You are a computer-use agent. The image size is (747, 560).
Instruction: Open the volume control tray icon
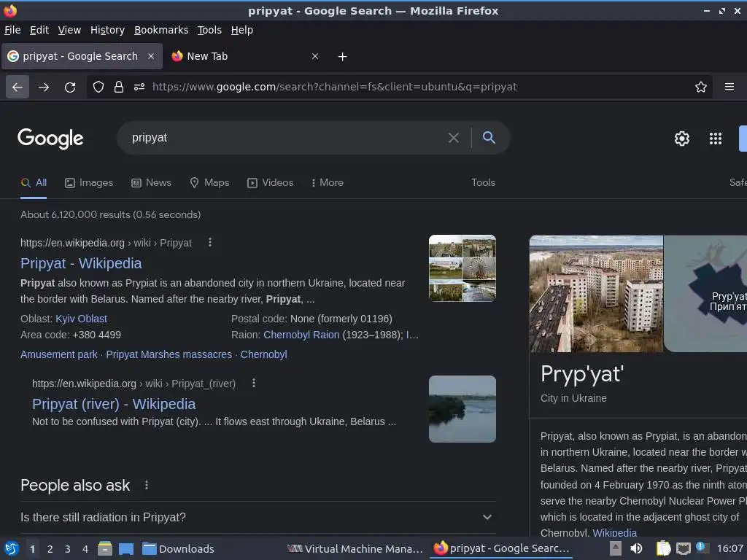(x=636, y=548)
